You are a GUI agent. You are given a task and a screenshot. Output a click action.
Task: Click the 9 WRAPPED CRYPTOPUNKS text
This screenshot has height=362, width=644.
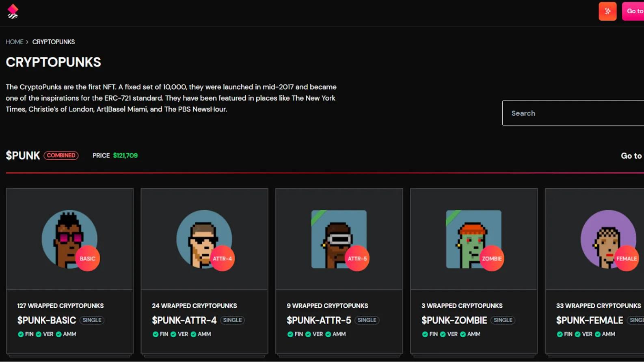pos(328,306)
